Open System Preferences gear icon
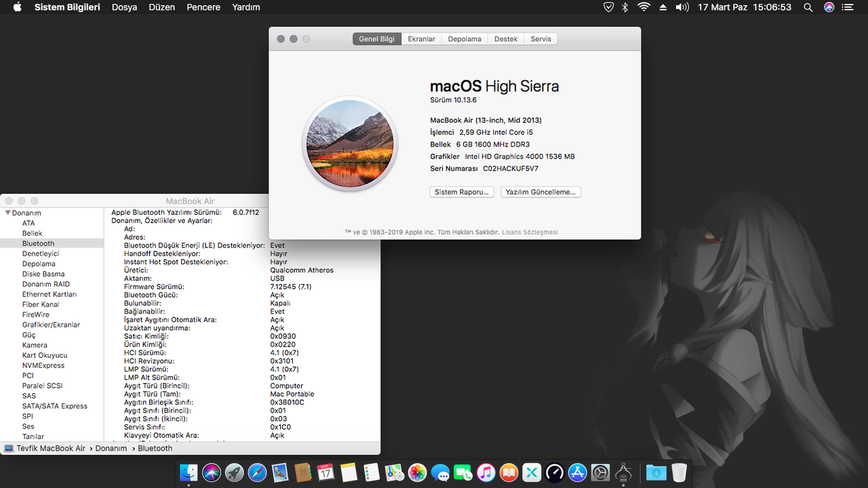Viewport: 868px width, 488px height. click(601, 472)
